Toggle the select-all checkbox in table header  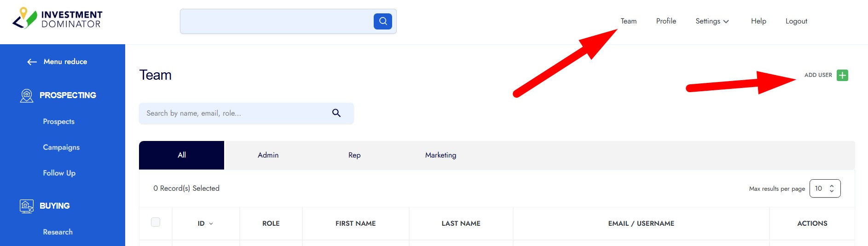[x=156, y=222]
